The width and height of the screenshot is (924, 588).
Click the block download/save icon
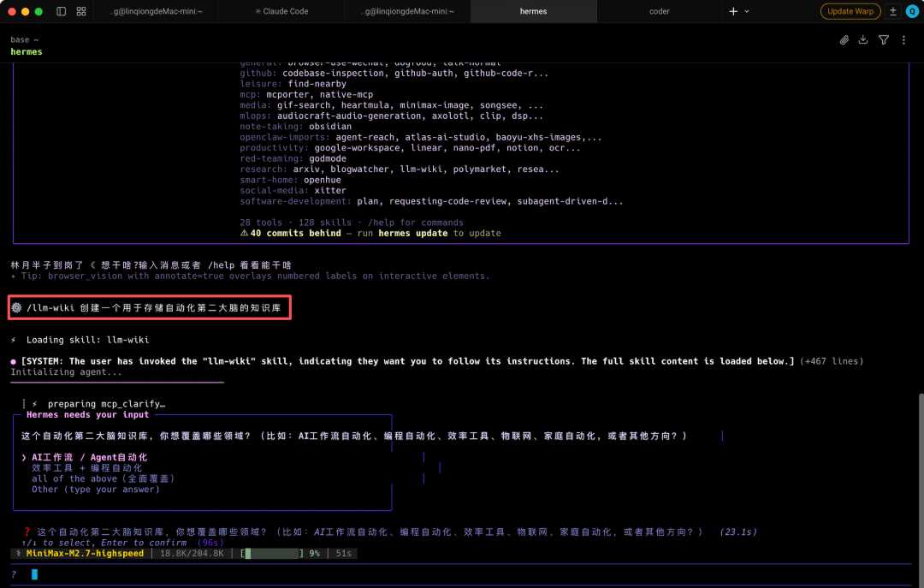coord(862,40)
